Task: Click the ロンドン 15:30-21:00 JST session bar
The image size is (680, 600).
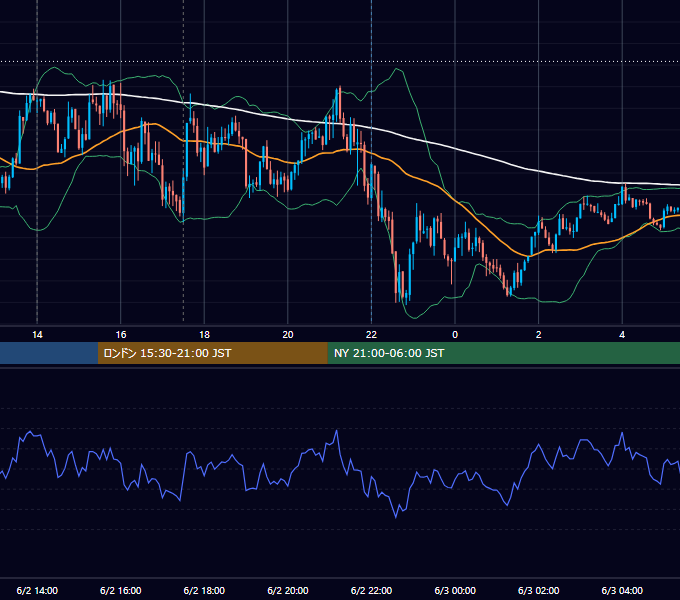Action: (212, 353)
